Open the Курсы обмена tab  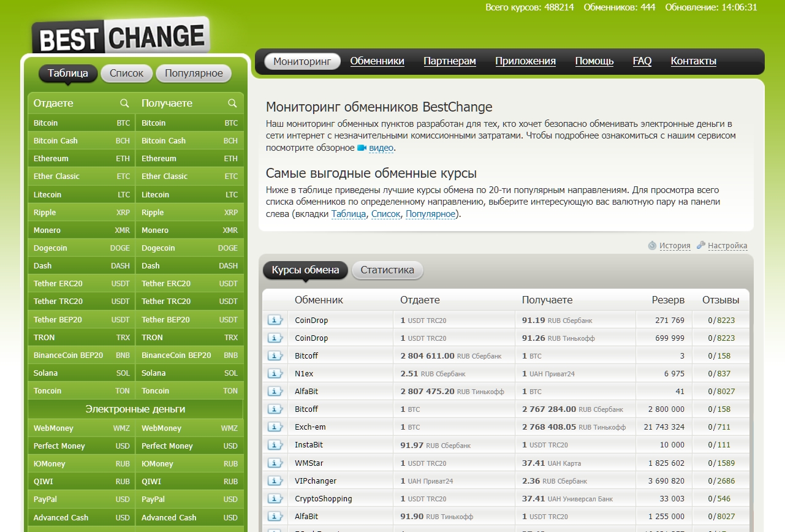(x=305, y=270)
